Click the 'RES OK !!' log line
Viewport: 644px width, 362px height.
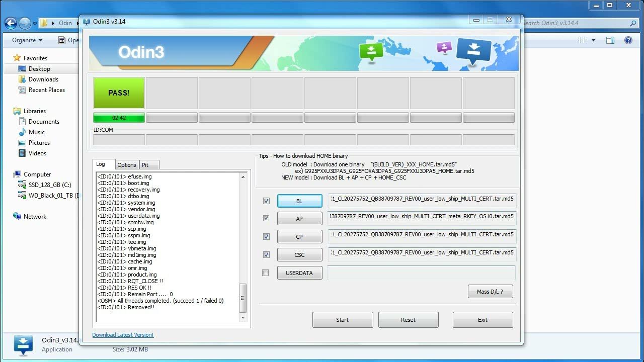[x=124, y=288]
